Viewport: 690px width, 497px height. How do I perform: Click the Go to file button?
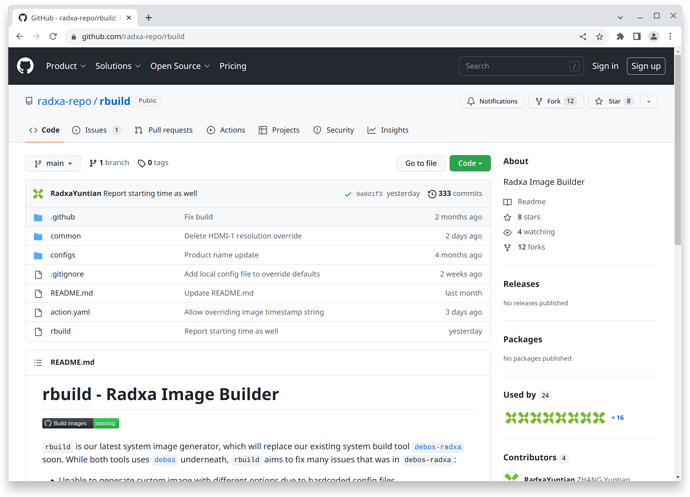(421, 163)
